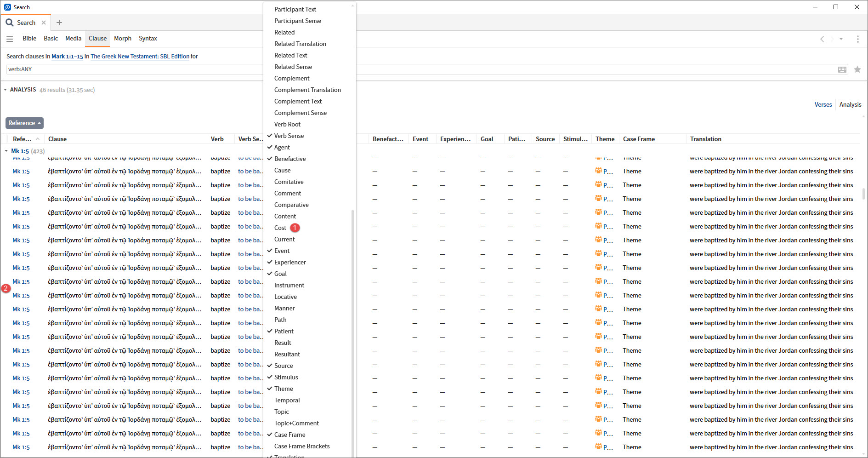Open history dropdown arrow
Image resolution: width=868 pixels, height=458 pixels.
pyautogui.click(x=841, y=39)
